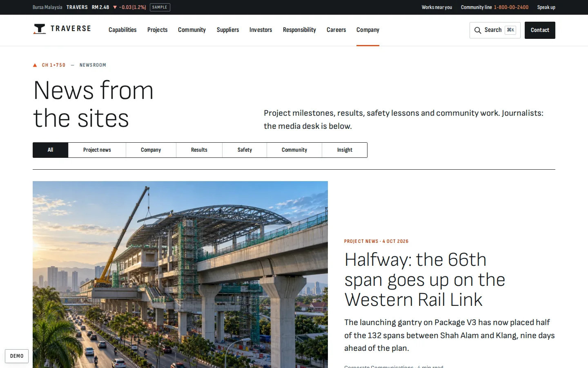Follow the Works near you link
This screenshot has height=368, width=588.
[x=437, y=7]
